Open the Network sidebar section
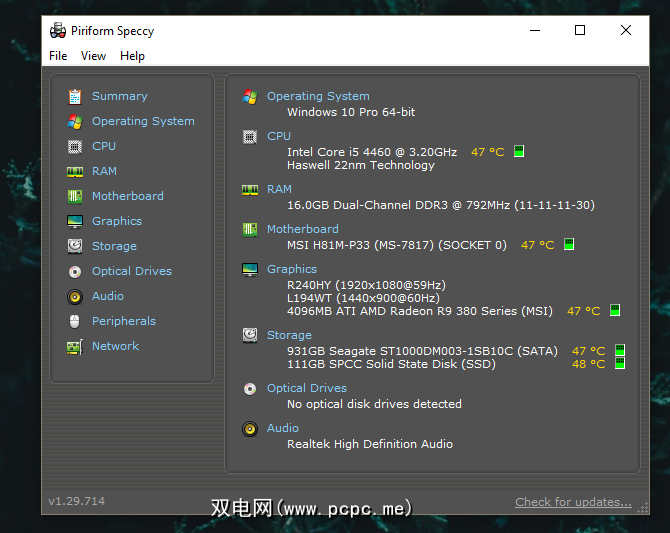Viewport: 670px width, 533px height. tap(115, 346)
